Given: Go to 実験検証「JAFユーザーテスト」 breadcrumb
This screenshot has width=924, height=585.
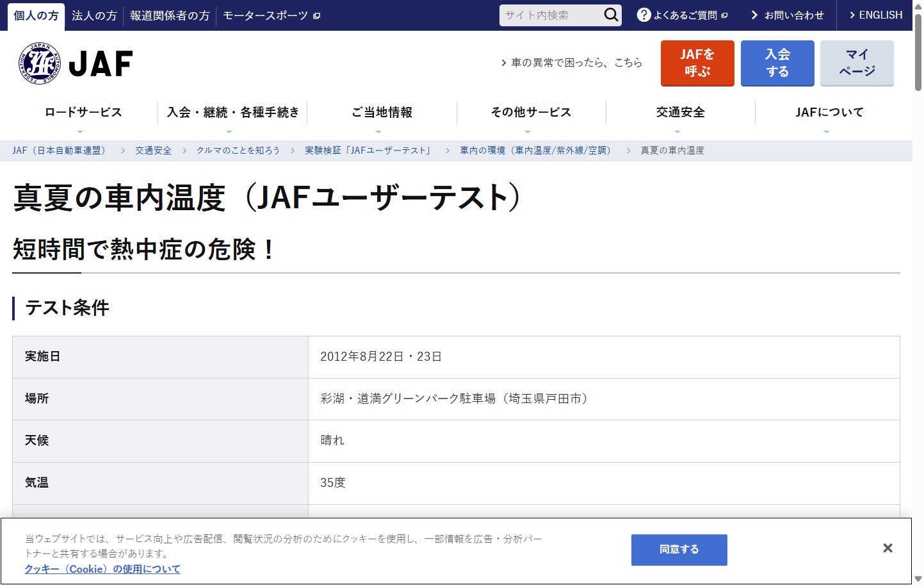Looking at the screenshot, I should 369,151.
